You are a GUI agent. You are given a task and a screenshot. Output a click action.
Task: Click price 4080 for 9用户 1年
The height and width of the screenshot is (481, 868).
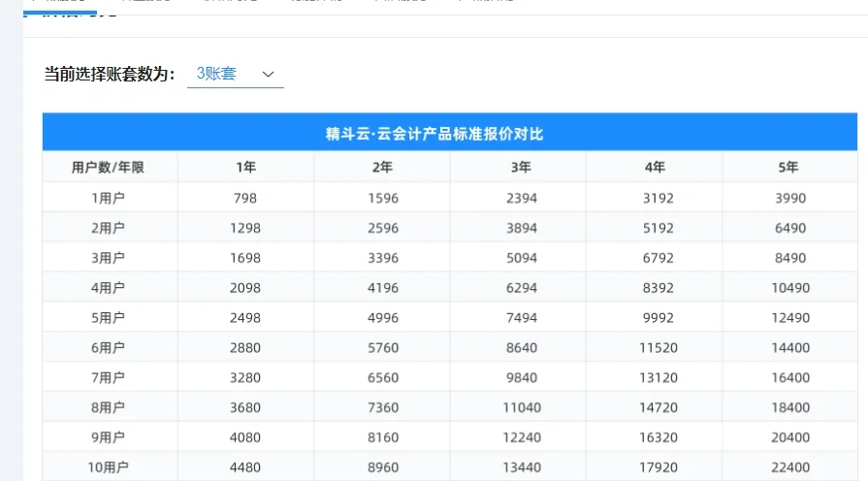(245, 437)
